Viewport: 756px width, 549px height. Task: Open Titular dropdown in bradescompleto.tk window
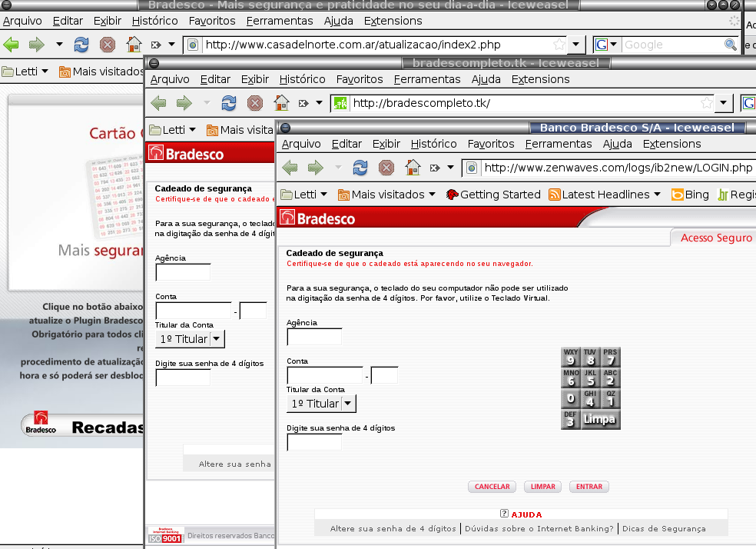(217, 338)
